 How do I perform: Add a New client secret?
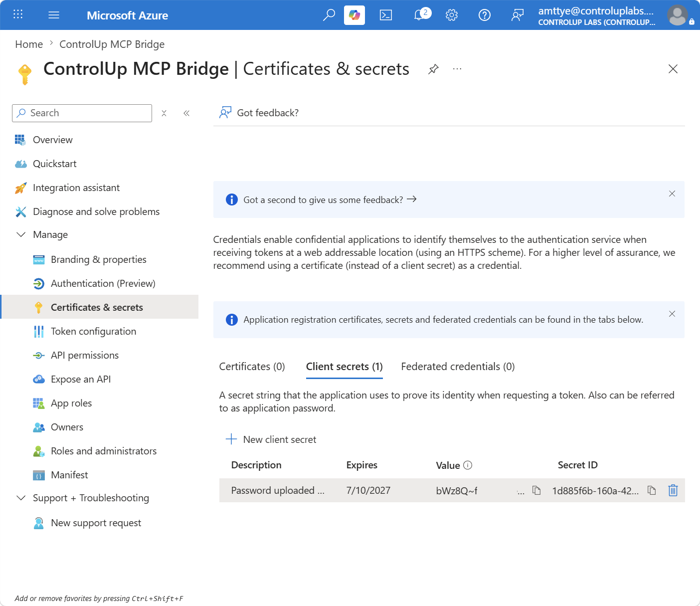click(271, 439)
